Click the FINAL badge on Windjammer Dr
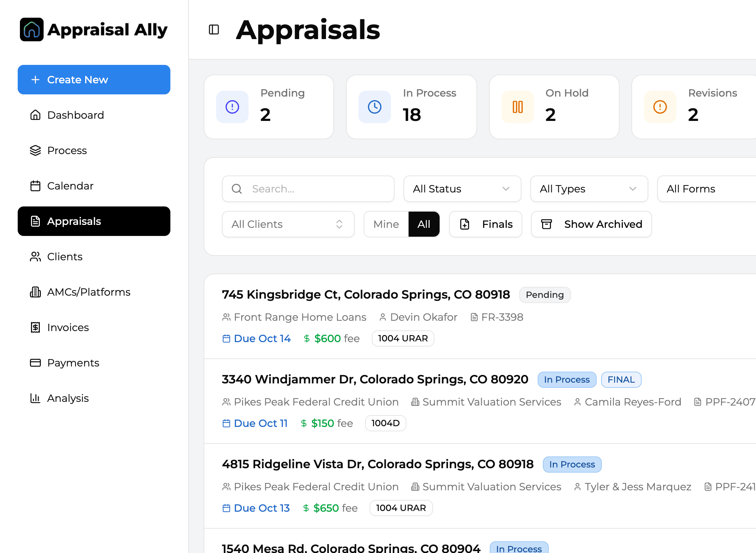Screen dimensions: 756x553 (621, 380)
